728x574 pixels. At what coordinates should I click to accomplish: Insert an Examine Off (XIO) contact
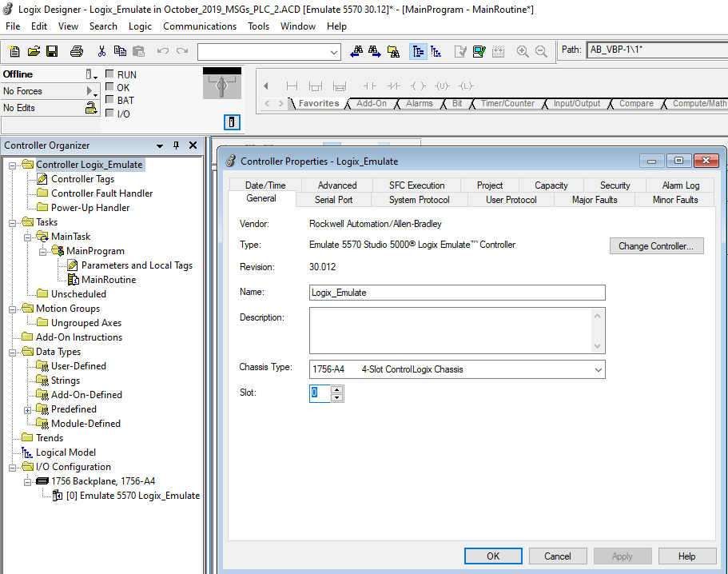[394, 86]
